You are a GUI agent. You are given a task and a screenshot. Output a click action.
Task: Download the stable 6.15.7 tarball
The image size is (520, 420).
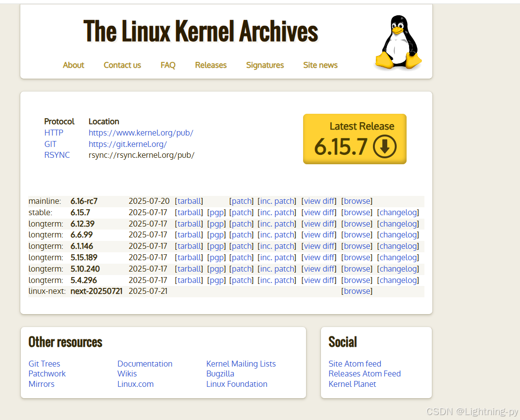189,212
